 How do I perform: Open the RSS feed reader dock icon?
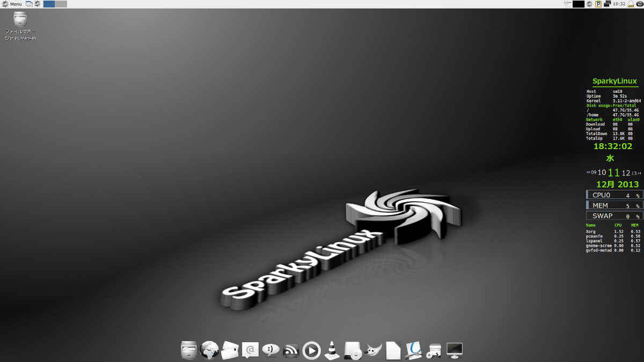291,351
